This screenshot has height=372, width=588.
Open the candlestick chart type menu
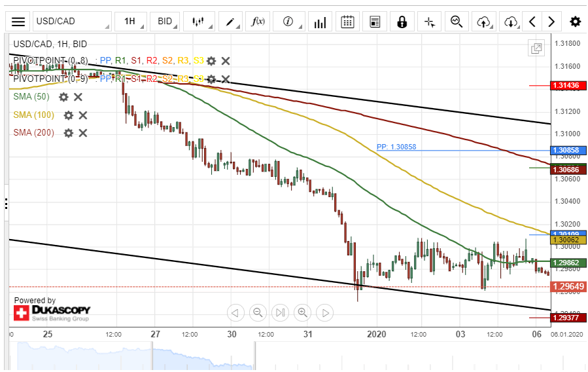[x=199, y=22]
